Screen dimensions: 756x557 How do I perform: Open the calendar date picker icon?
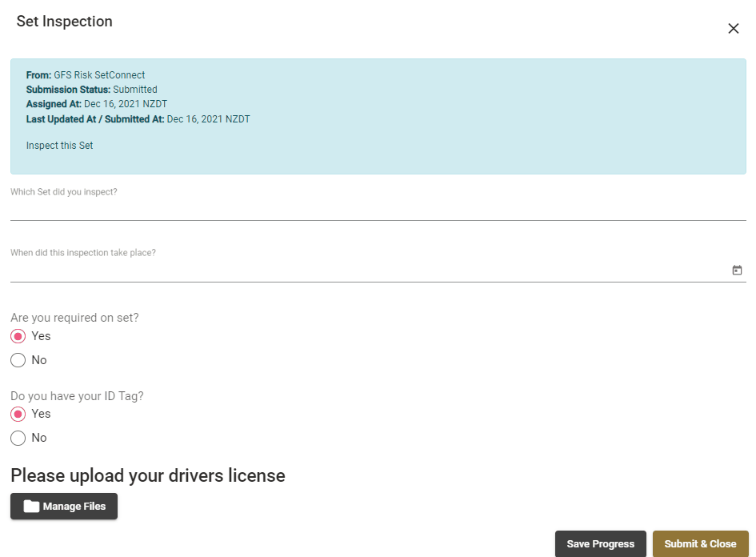click(x=737, y=270)
